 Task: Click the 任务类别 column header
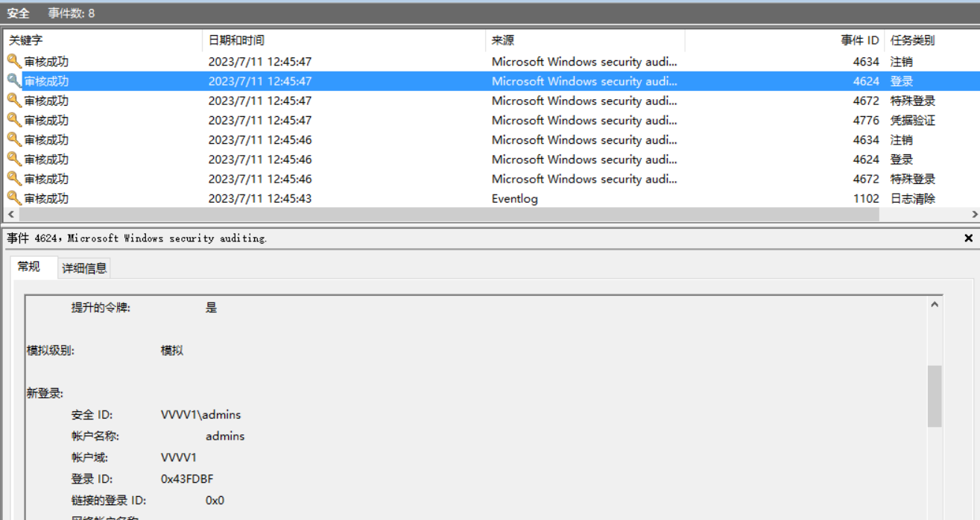pos(912,40)
